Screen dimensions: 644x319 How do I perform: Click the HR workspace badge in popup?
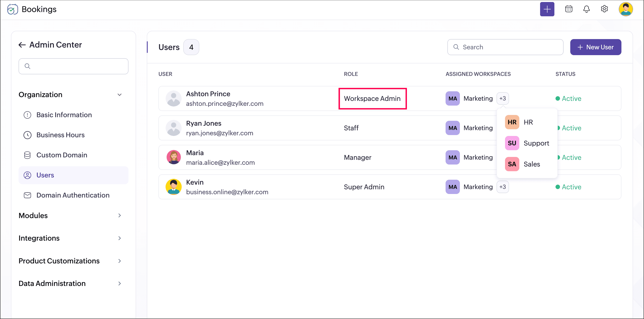point(512,122)
